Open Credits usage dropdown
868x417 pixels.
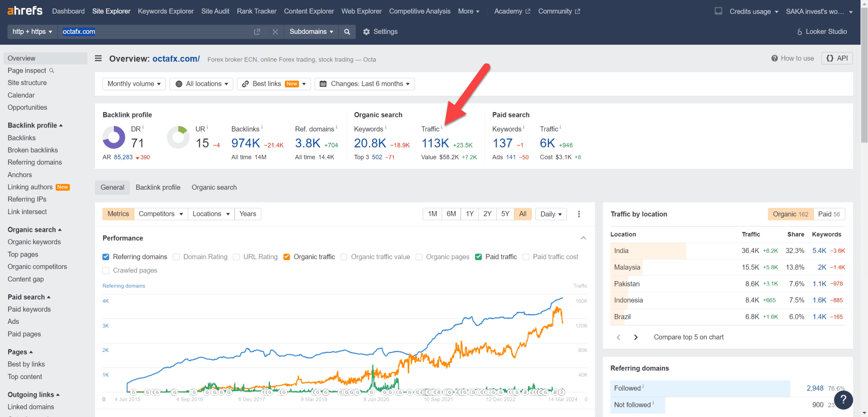[x=754, y=11]
